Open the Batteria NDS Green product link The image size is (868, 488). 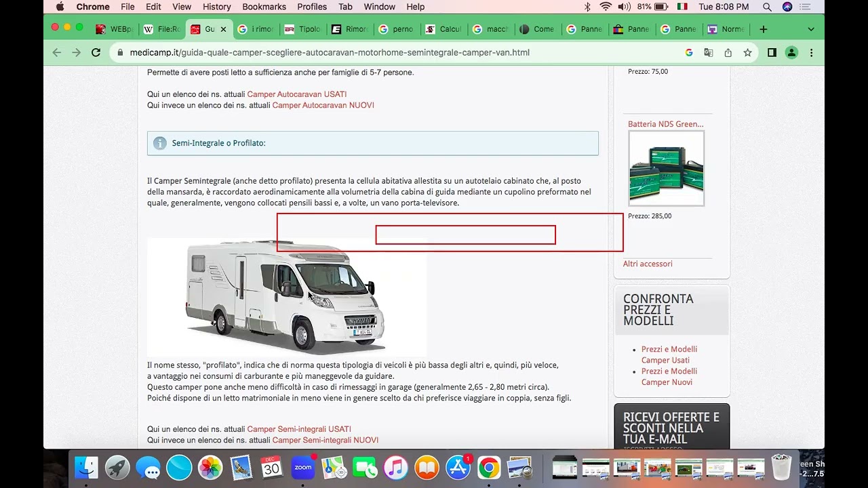pyautogui.click(x=666, y=124)
